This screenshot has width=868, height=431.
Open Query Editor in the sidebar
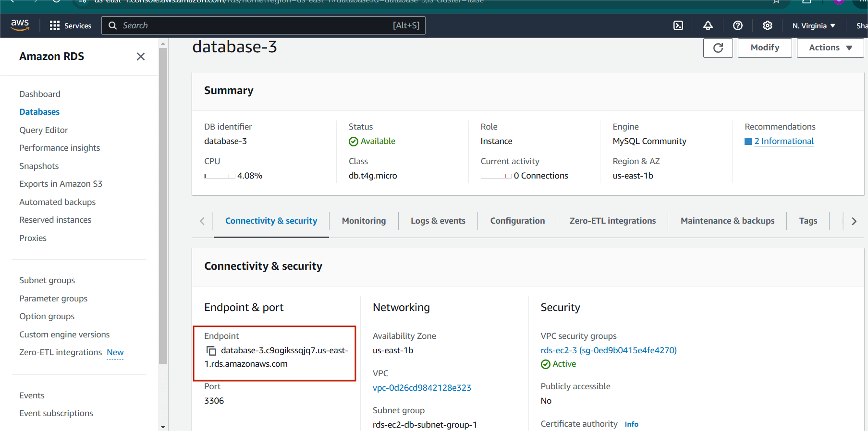point(44,130)
